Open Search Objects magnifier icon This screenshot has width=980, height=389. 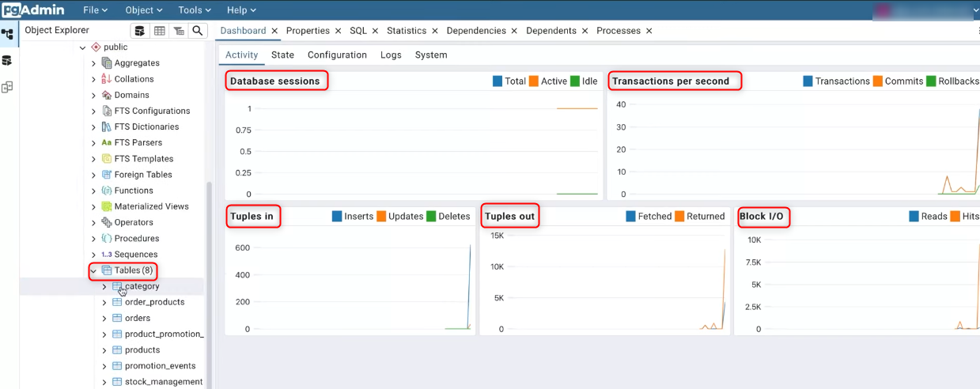tap(198, 31)
